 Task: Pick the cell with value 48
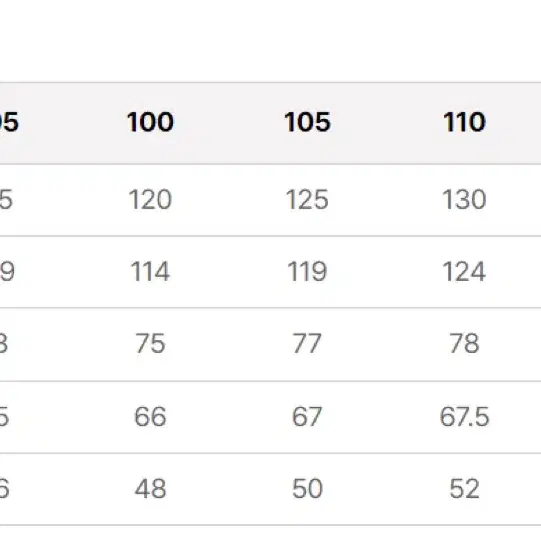click(x=150, y=489)
